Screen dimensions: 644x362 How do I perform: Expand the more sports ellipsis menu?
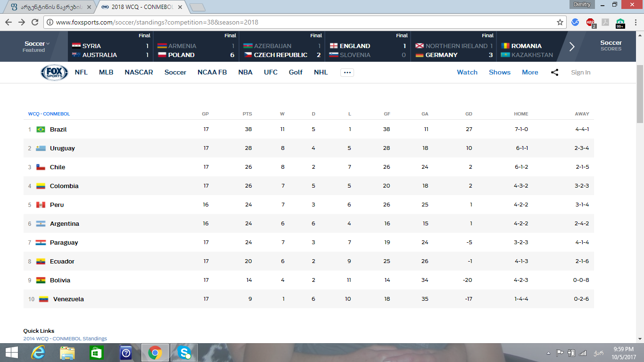click(x=347, y=73)
